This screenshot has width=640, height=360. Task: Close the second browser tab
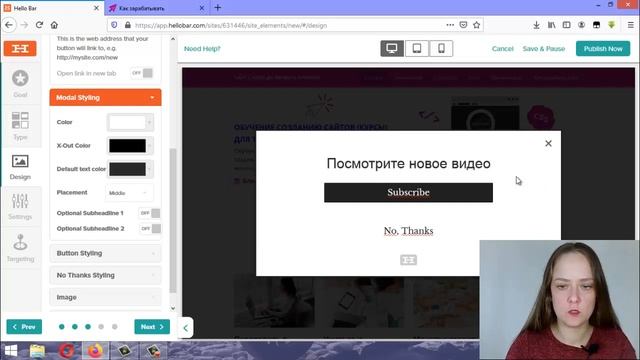click(x=202, y=8)
